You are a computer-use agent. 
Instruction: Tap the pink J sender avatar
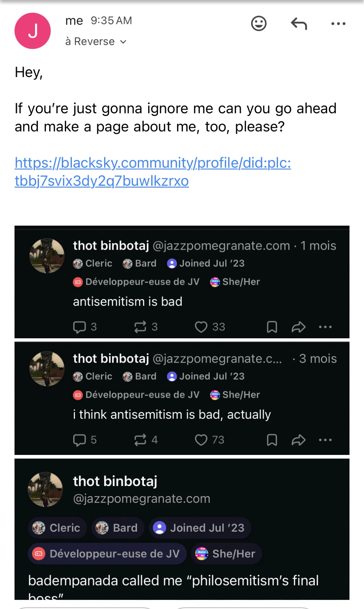point(33,31)
